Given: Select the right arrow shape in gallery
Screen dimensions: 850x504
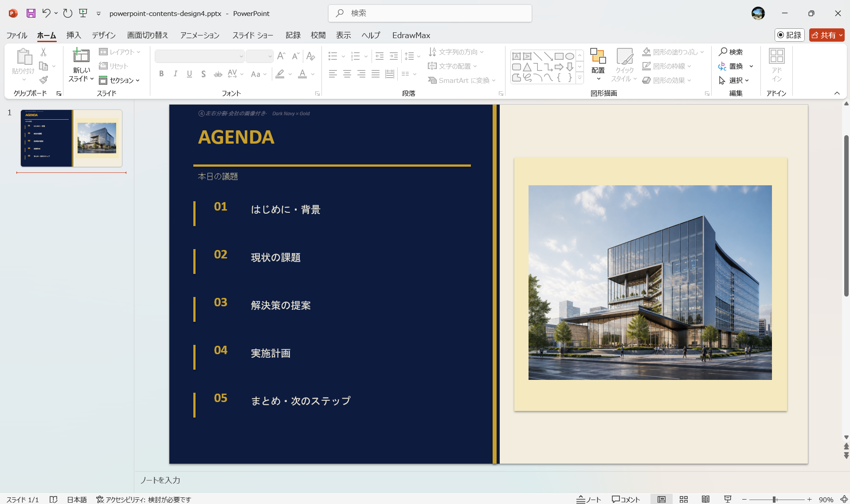Looking at the screenshot, I should pos(559,67).
